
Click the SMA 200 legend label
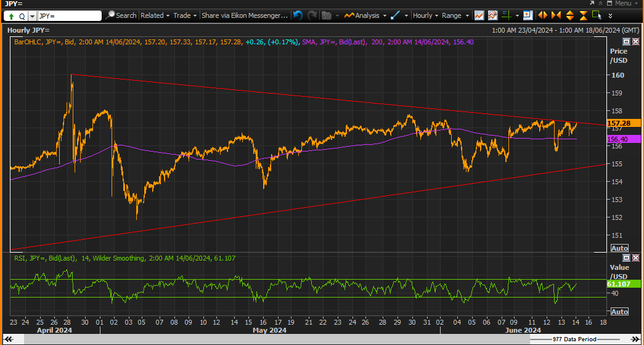387,42
